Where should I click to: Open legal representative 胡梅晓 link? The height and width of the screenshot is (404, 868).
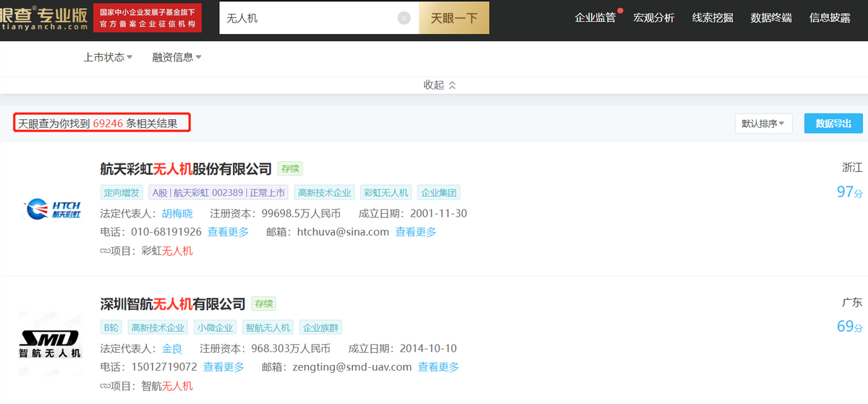click(x=177, y=213)
